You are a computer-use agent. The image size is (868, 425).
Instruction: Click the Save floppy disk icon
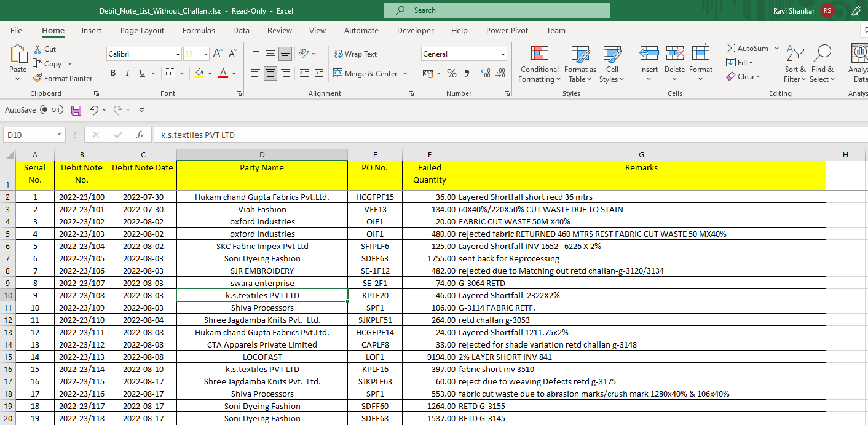[76, 110]
